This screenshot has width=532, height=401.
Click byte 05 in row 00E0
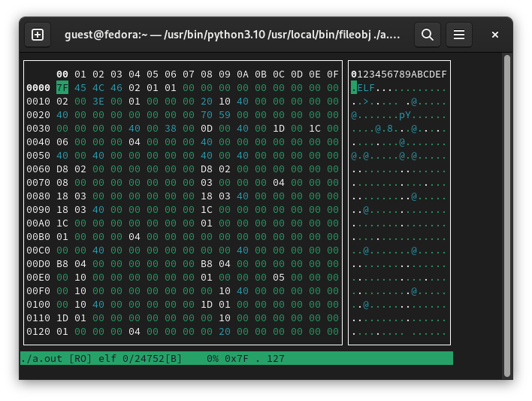point(279,278)
